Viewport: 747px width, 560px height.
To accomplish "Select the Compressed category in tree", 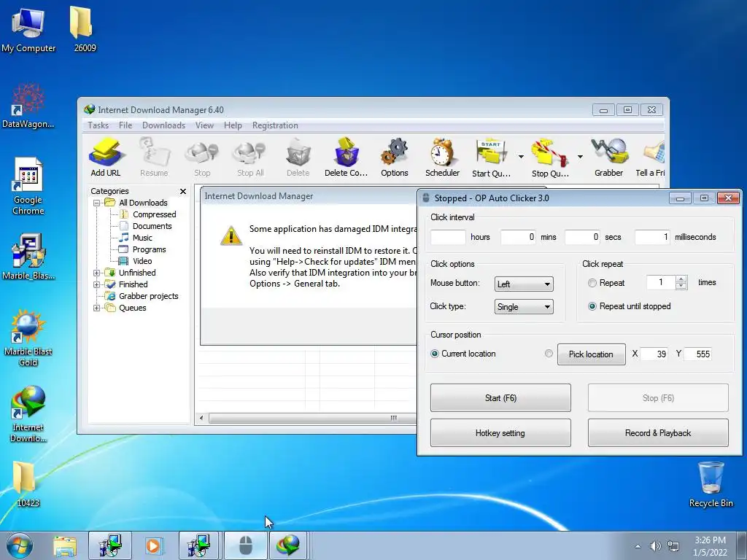I will (x=155, y=215).
